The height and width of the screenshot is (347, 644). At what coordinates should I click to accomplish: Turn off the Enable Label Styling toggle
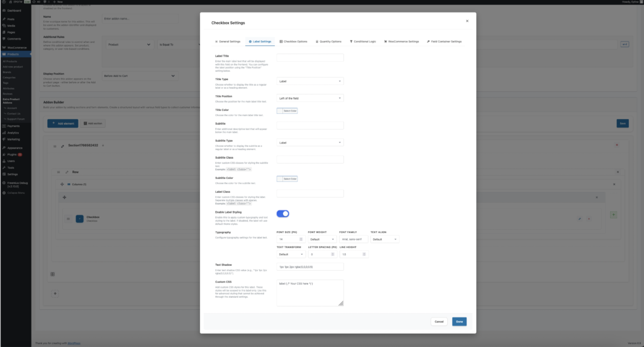point(283,214)
